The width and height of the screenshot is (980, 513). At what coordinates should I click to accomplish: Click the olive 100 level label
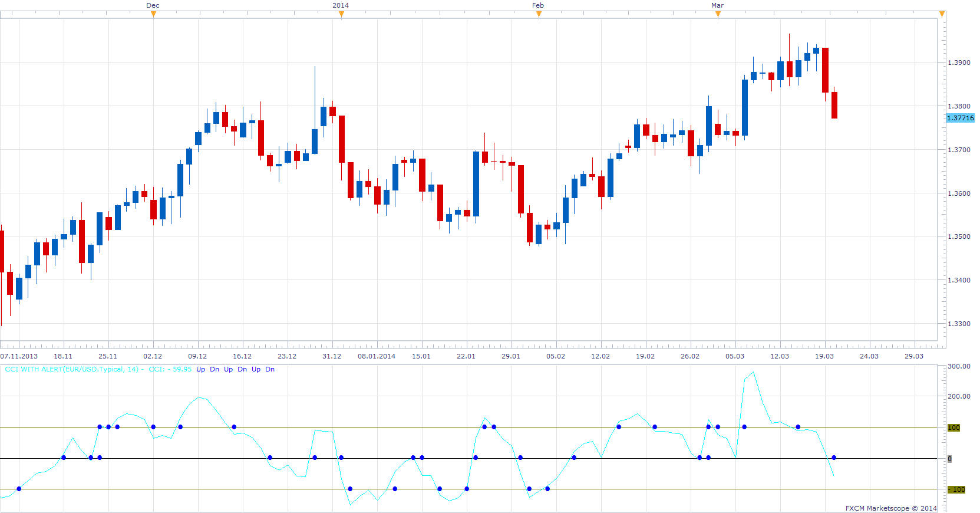pyautogui.click(x=953, y=427)
